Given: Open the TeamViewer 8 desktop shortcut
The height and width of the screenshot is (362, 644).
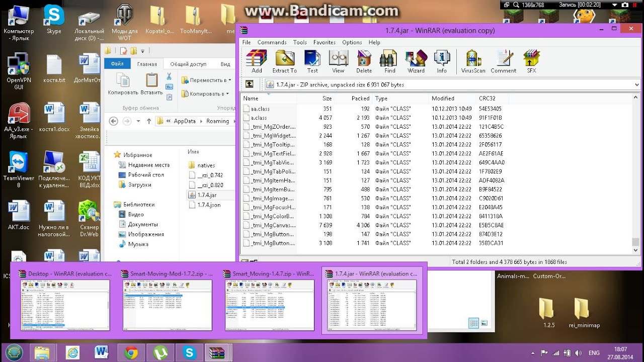Looking at the screenshot, I should click(19, 170).
